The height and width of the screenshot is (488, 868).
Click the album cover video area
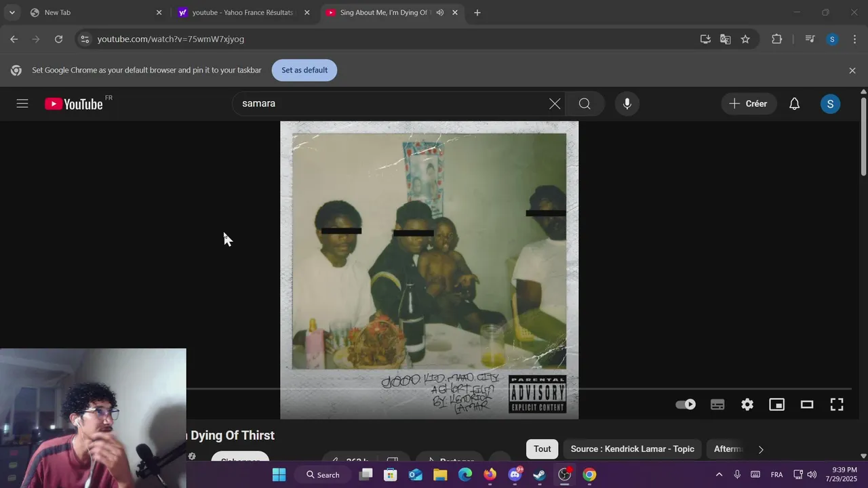(429, 270)
